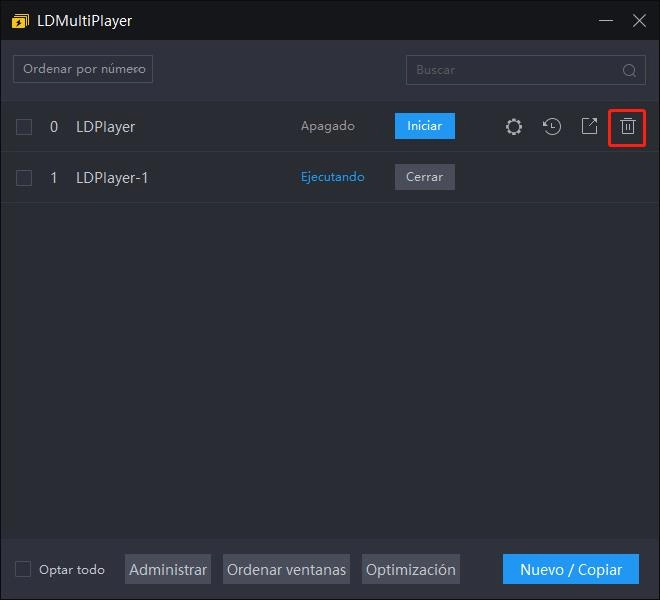Start LDPlayer with the Iniciar button
660x600 pixels.
(425, 126)
